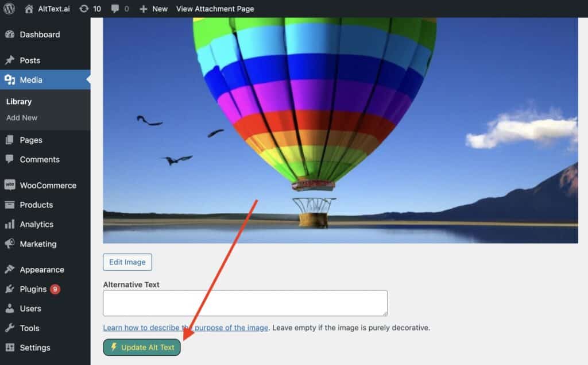This screenshot has width=588, height=365.
Task: Click the Marketing megaphone icon
Action: (x=10, y=244)
